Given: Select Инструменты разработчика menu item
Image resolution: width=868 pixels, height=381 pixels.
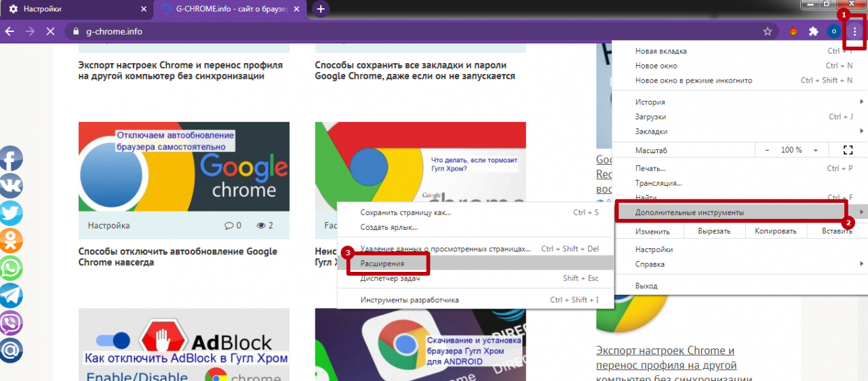Looking at the screenshot, I should [475, 300].
